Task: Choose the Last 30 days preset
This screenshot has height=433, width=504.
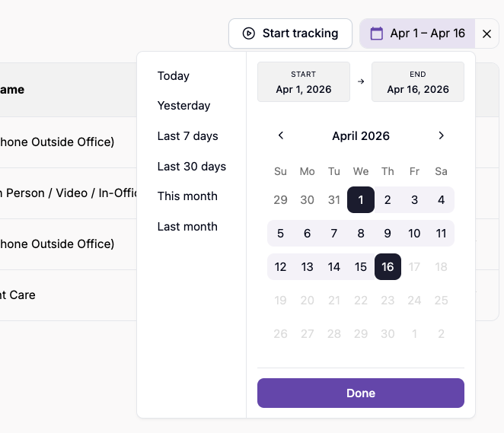Action: (191, 166)
